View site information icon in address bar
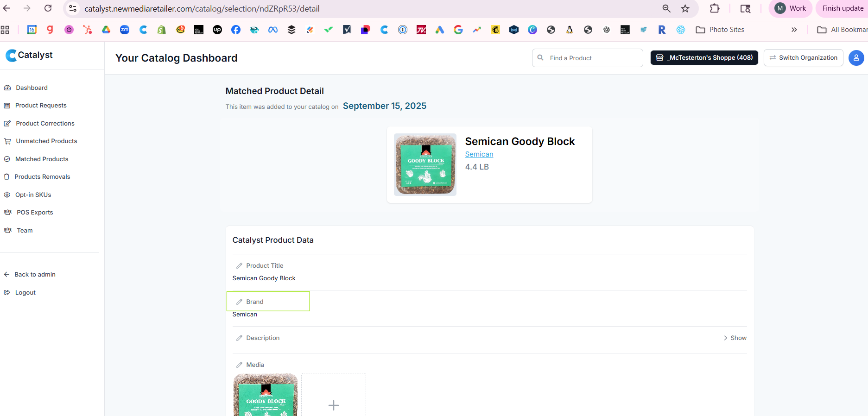Image resolution: width=868 pixels, height=416 pixels. (x=73, y=8)
